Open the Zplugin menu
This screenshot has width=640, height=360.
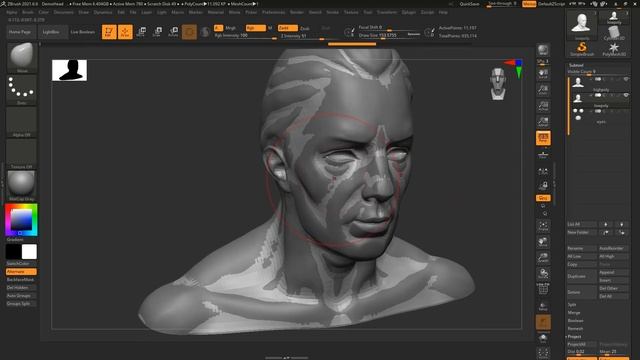[x=409, y=12]
